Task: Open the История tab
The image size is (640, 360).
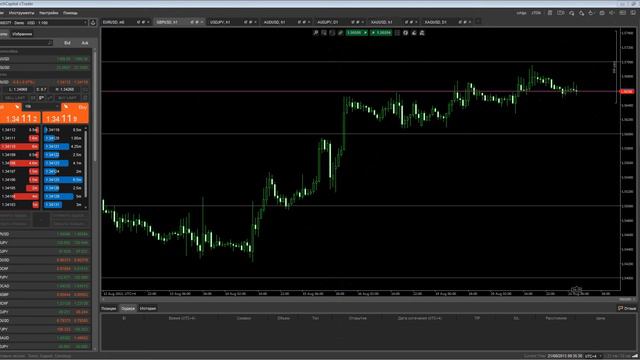Action: tap(148, 309)
